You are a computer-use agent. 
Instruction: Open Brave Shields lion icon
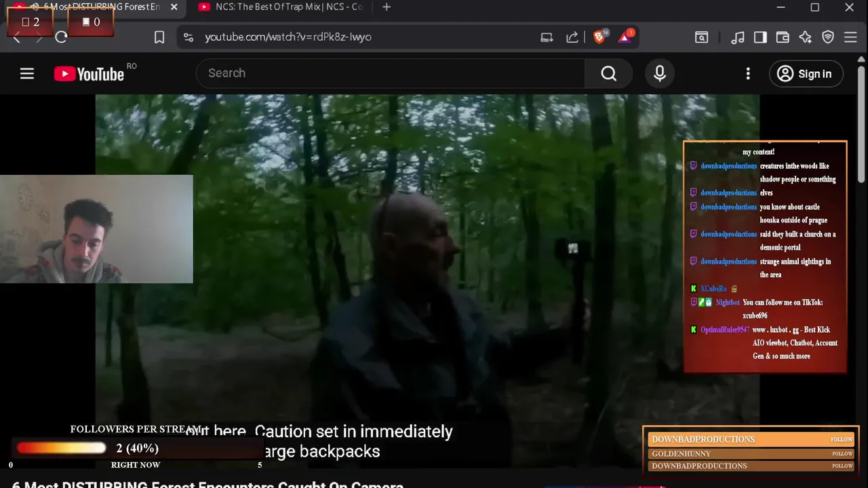[599, 37]
